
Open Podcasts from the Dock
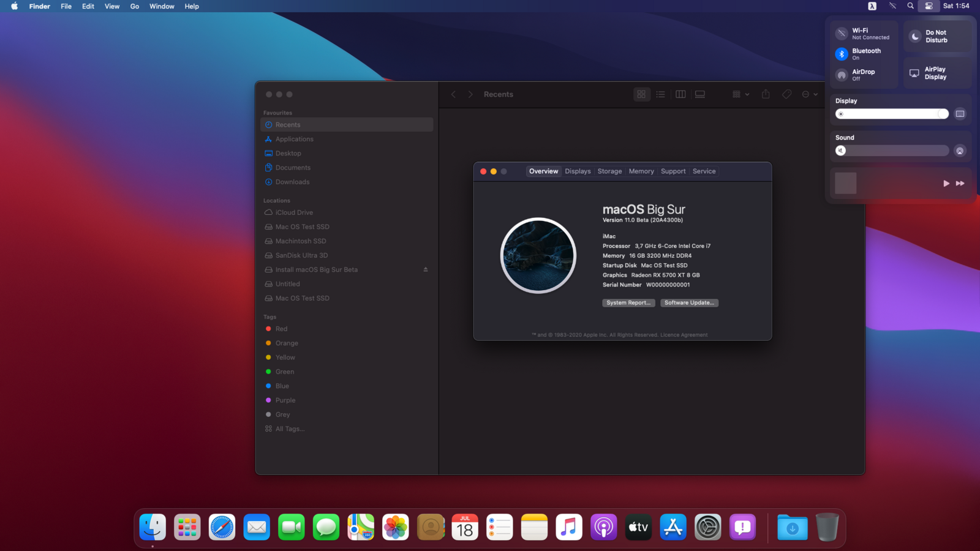pyautogui.click(x=604, y=527)
